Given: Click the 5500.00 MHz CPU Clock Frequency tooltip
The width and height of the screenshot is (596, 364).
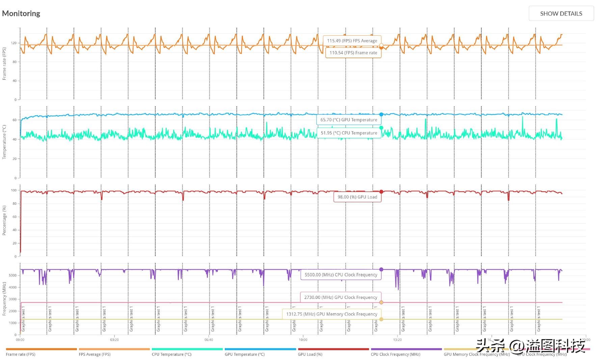Looking at the screenshot, I should 341,275.
